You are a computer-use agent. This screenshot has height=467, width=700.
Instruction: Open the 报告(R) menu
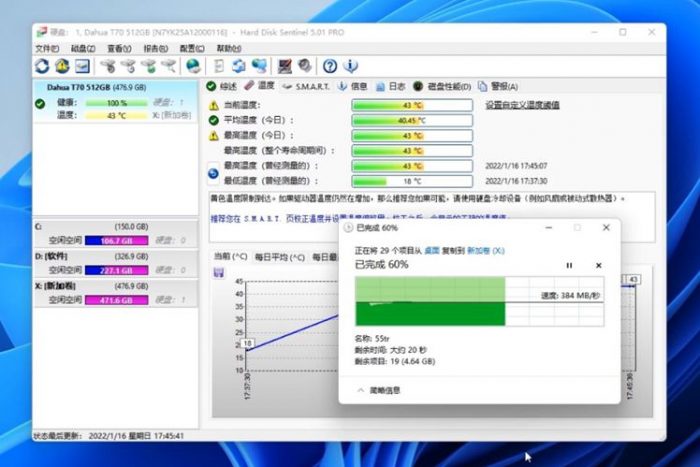[x=155, y=48]
